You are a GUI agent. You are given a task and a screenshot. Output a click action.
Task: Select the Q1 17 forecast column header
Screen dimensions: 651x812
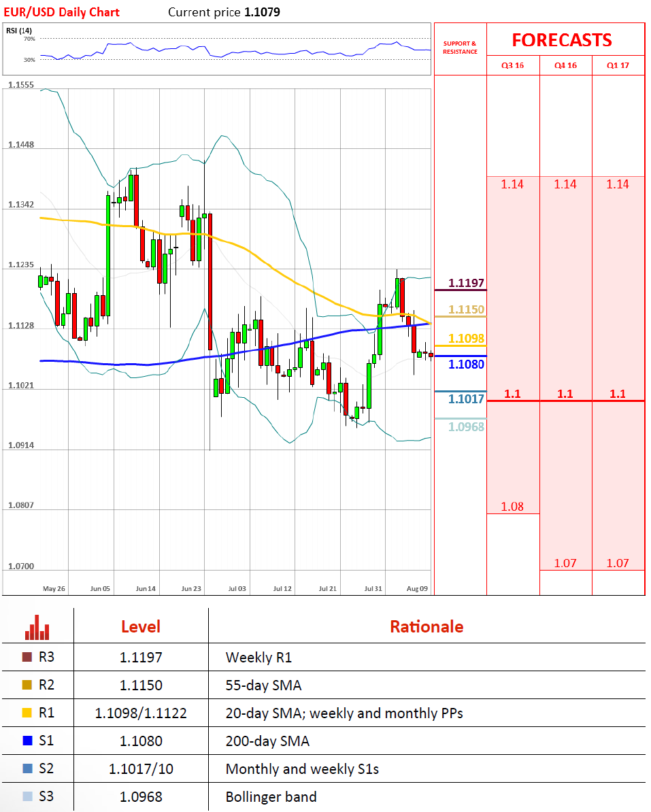[x=618, y=66]
